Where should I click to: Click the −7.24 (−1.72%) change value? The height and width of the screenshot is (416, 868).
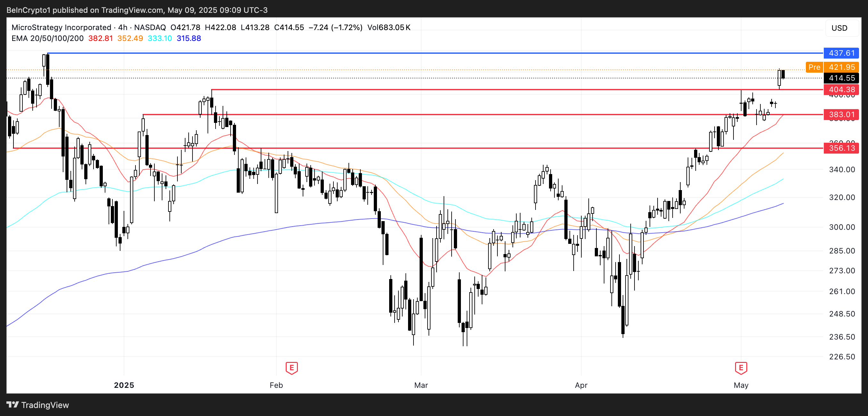[335, 27]
